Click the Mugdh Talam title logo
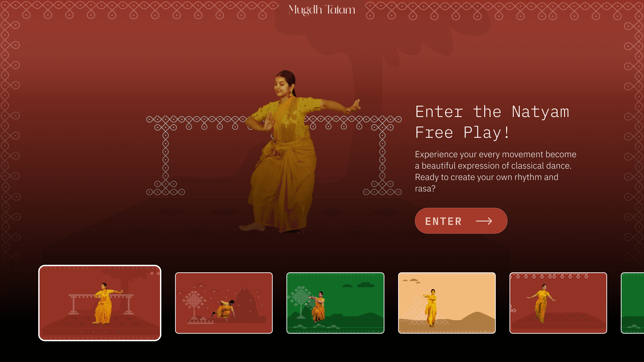This screenshot has width=644, height=362. tap(322, 10)
